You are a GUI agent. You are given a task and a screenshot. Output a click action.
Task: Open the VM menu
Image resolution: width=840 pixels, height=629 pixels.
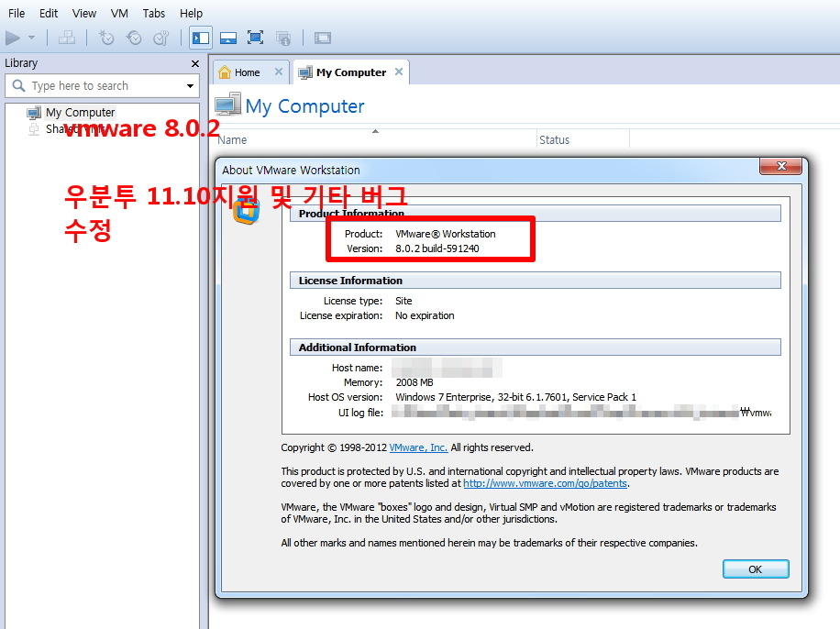tap(119, 13)
